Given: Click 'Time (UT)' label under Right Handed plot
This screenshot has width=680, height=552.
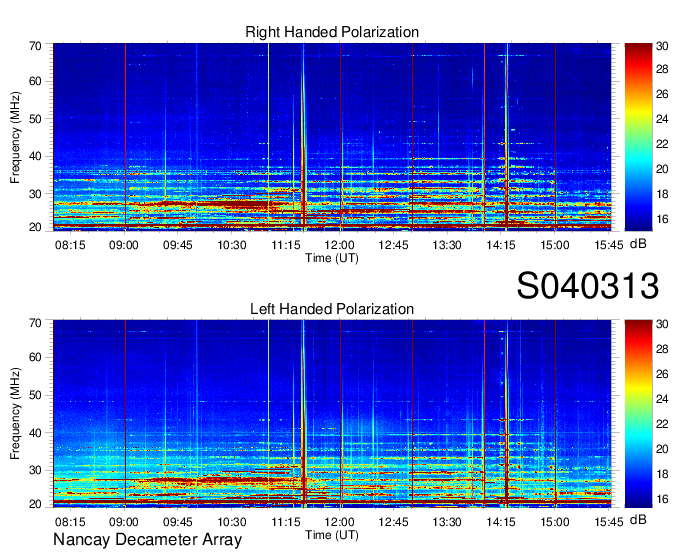Looking at the screenshot, I should pyautogui.click(x=332, y=258).
